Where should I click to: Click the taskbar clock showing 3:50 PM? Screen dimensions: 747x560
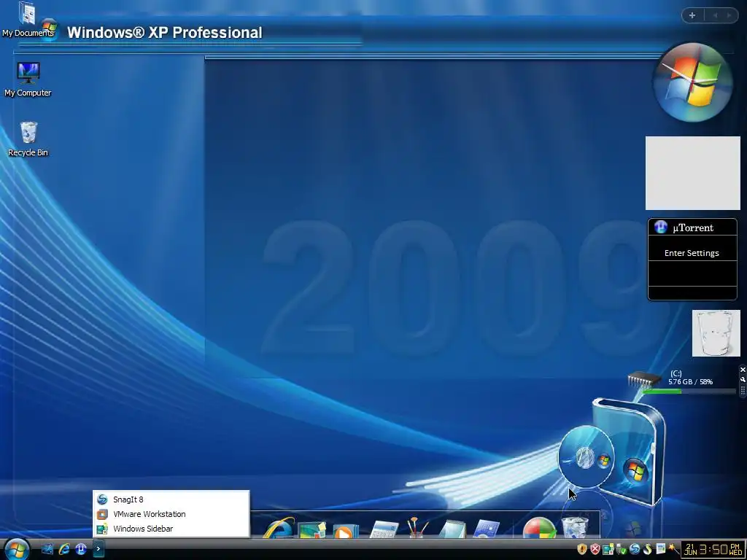(x=713, y=550)
